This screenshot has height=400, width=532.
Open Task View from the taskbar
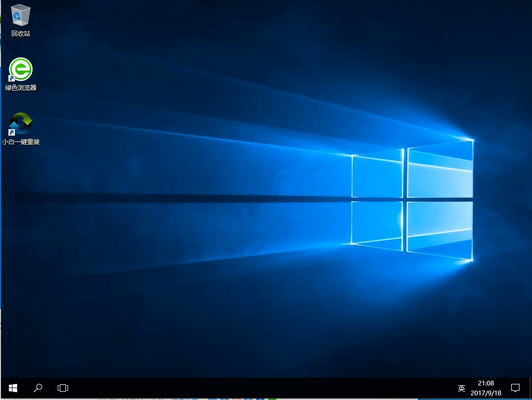click(63, 388)
